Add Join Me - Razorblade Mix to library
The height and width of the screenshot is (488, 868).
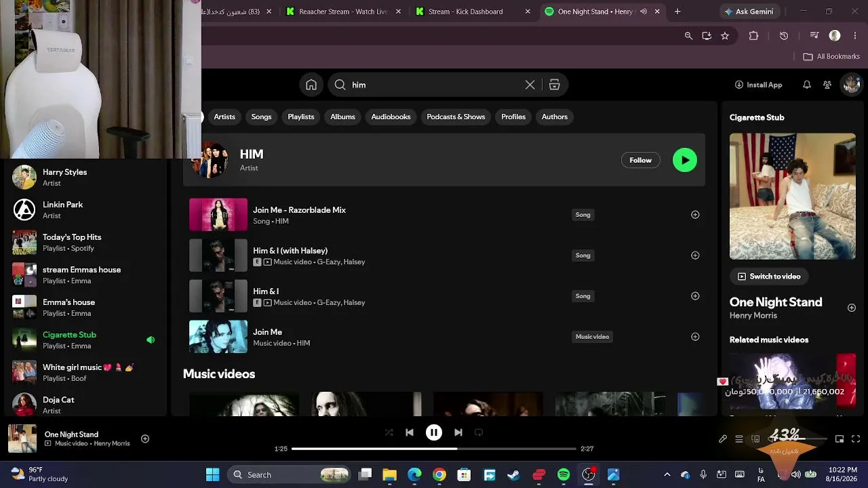[695, 215]
